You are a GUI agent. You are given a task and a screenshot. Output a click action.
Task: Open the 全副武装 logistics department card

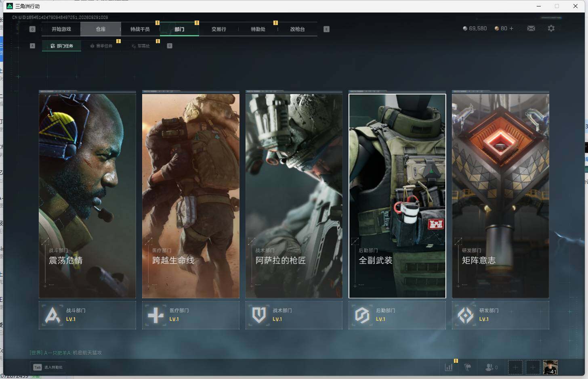point(397,196)
